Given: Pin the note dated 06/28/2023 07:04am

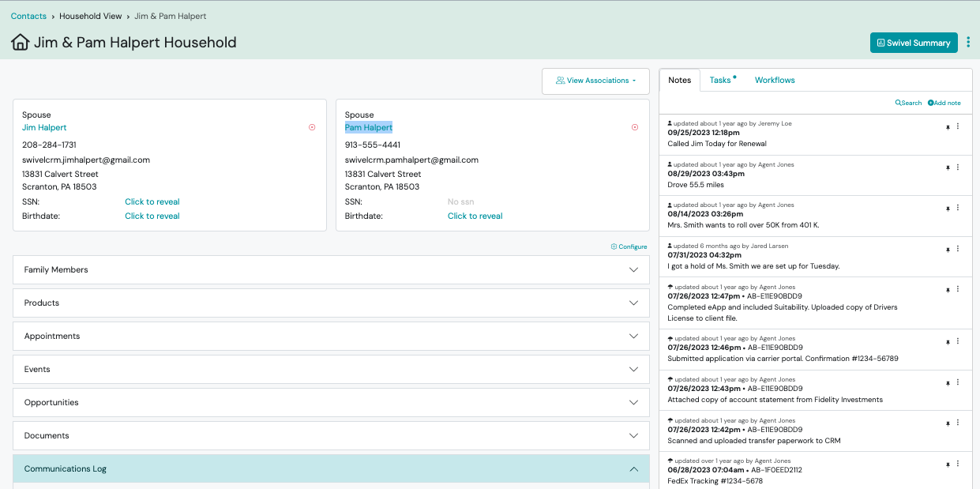Looking at the screenshot, I should pyautogui.click(x=948, y=465).
